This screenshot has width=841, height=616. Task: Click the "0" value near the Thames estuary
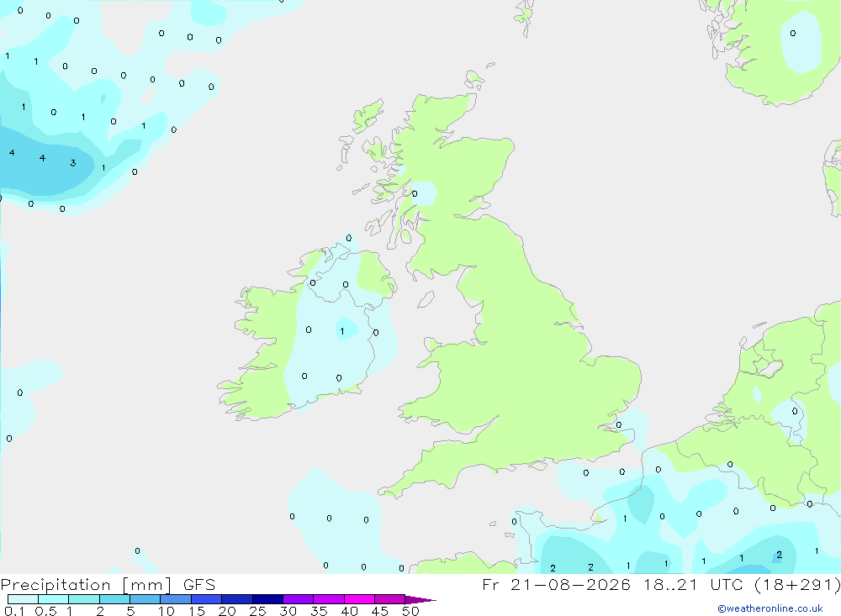tap(618, 425)
